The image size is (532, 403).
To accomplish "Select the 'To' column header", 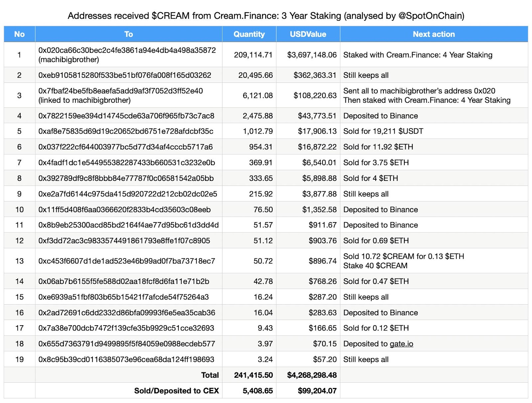I will 129,34.
